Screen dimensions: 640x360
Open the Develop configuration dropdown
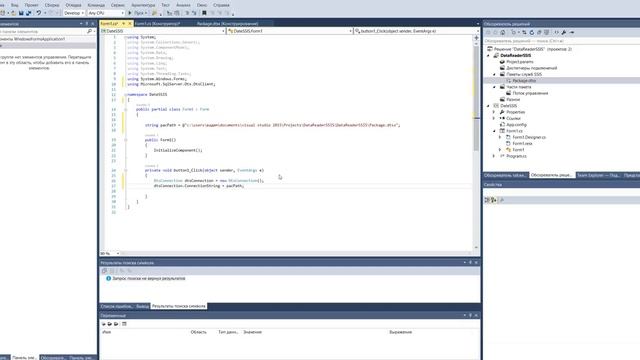click(x=74, y=13)
